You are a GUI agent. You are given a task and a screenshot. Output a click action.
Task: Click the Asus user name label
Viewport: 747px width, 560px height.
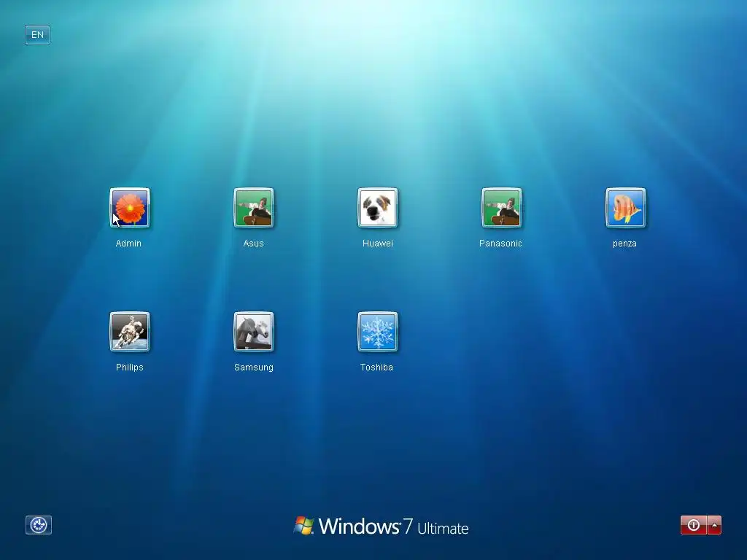pos(253,244)
